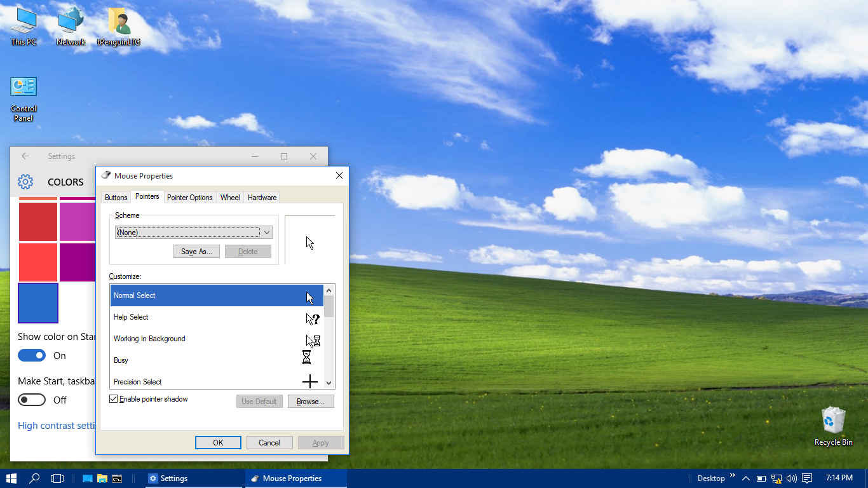
Task: Switch to Settings window on taskbar
Action: coord(195,478)
